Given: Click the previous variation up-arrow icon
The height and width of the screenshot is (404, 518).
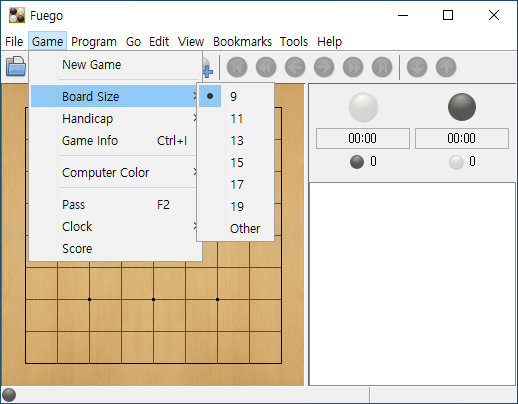Looking at the screenshot, I should [x=446, y=67].
